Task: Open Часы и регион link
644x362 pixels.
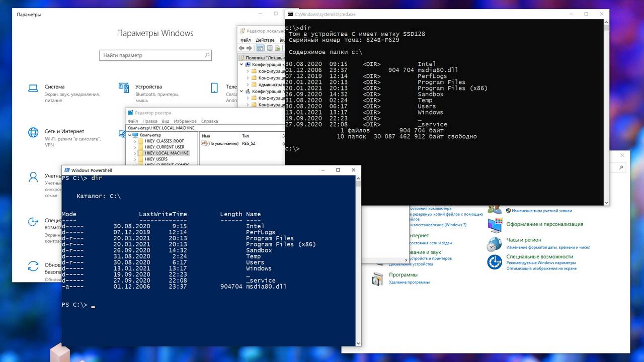Action: (524, 240)
